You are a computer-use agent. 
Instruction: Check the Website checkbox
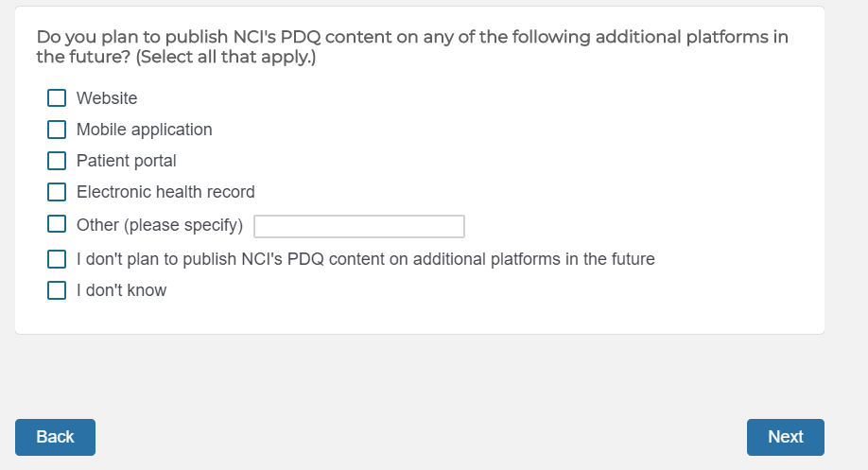point(58,98)
